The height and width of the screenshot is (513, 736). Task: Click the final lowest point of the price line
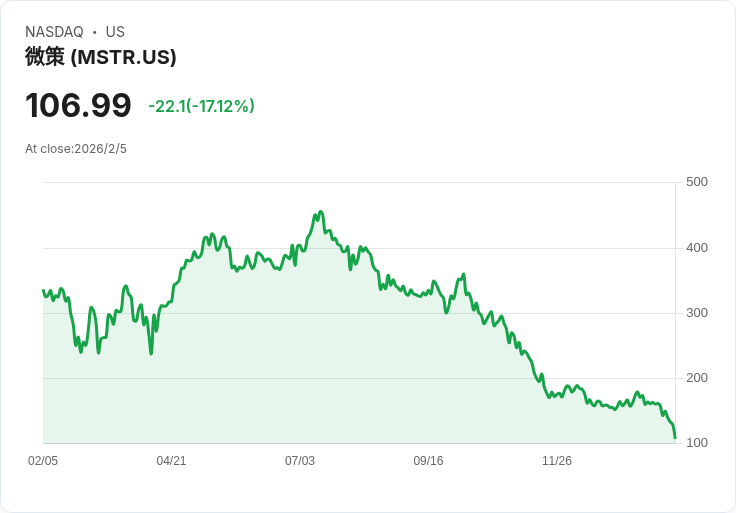[675, 438]
